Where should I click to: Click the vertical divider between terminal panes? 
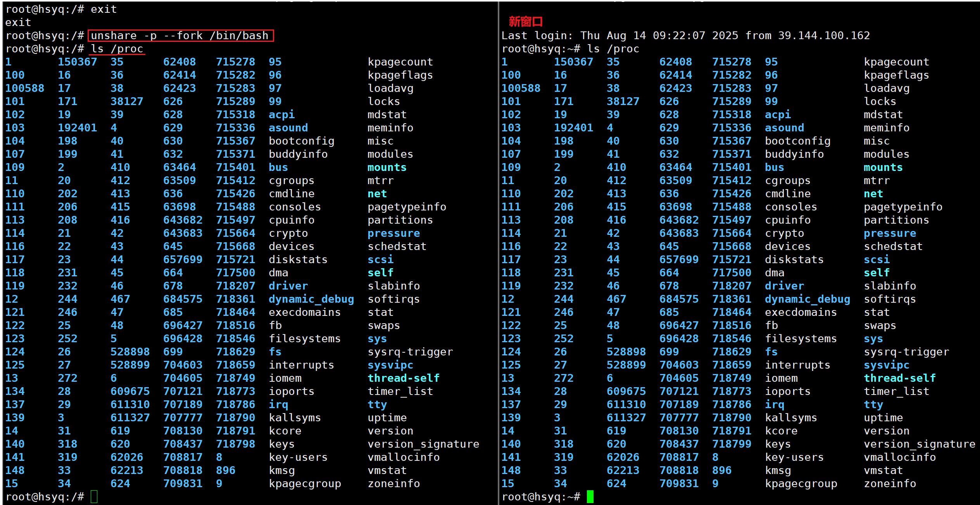tap(498, 252)
